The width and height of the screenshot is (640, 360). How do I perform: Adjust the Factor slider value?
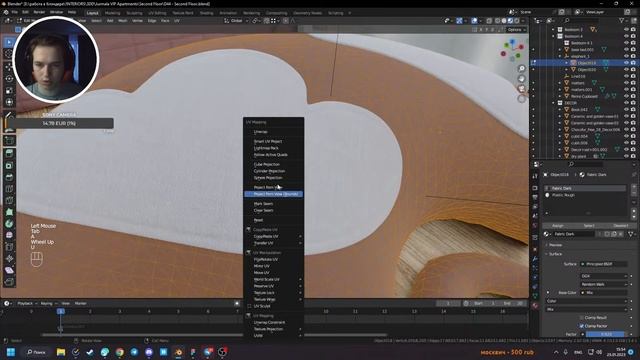(605, 334)
